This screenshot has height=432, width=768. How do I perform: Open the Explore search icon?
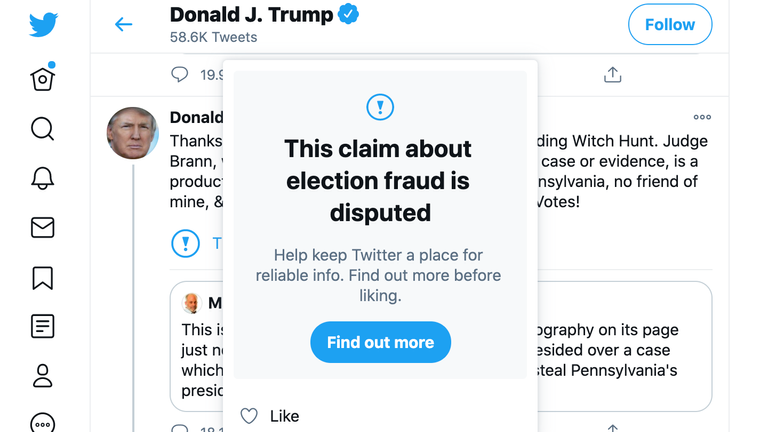point(43,129)
